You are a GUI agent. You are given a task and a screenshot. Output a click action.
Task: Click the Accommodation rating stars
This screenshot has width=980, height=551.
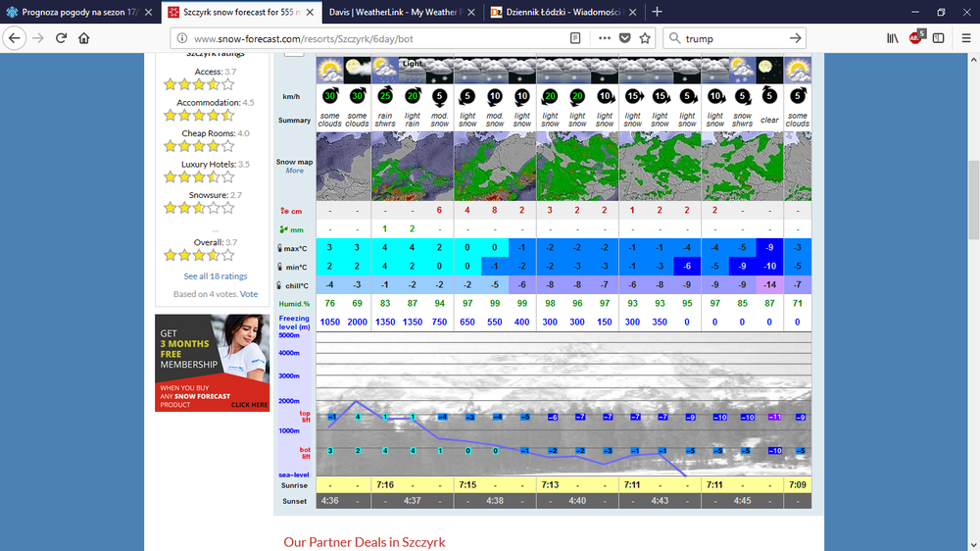click(199, 115)
